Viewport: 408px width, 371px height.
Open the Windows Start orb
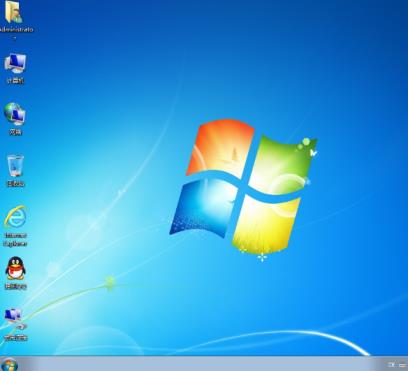tap(9, 365)
